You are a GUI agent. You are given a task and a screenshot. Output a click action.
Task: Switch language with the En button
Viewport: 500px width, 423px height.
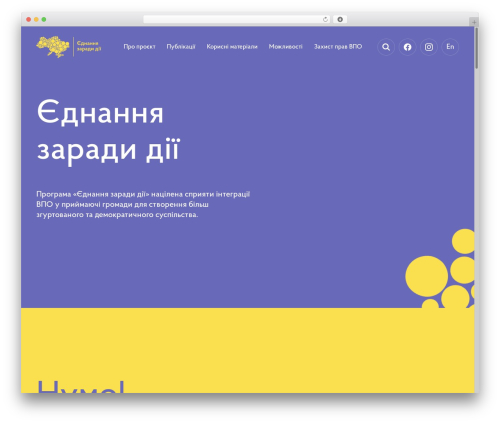450,47
